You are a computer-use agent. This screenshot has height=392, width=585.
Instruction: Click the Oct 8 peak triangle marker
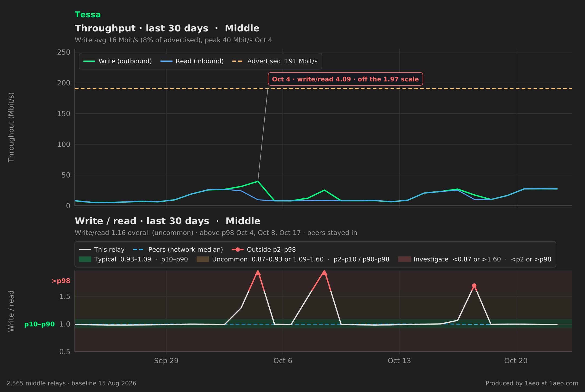324,273
